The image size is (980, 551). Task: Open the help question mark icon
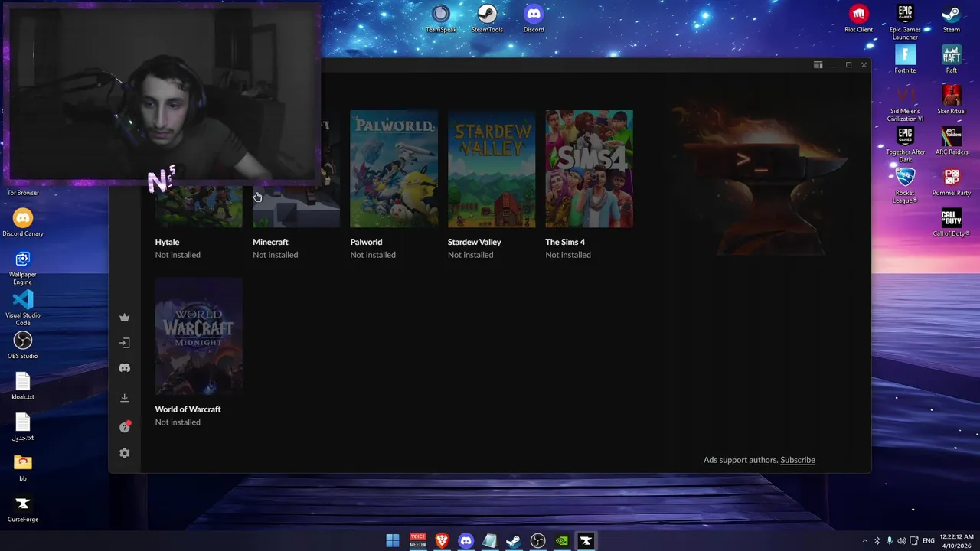click(125, 427)
